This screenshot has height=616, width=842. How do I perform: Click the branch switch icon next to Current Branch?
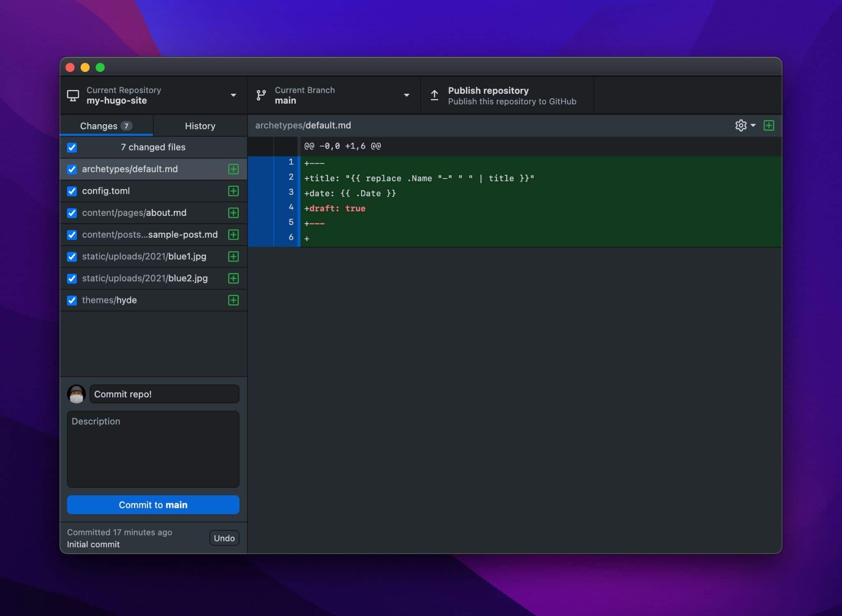(x=261, y=95)
